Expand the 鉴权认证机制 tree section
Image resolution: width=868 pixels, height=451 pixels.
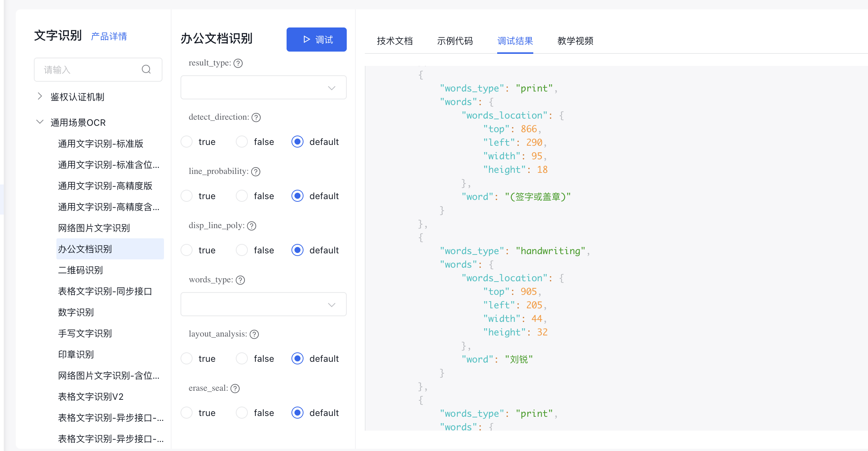coord(40,96)
